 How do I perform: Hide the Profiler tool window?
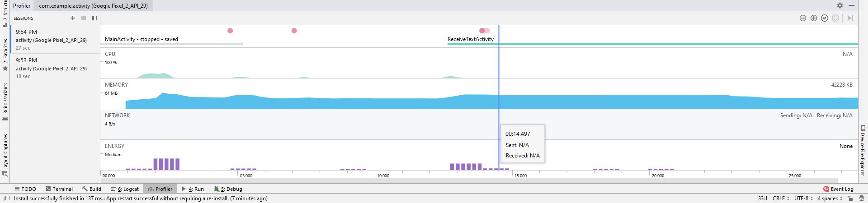[x=852, y=5]
